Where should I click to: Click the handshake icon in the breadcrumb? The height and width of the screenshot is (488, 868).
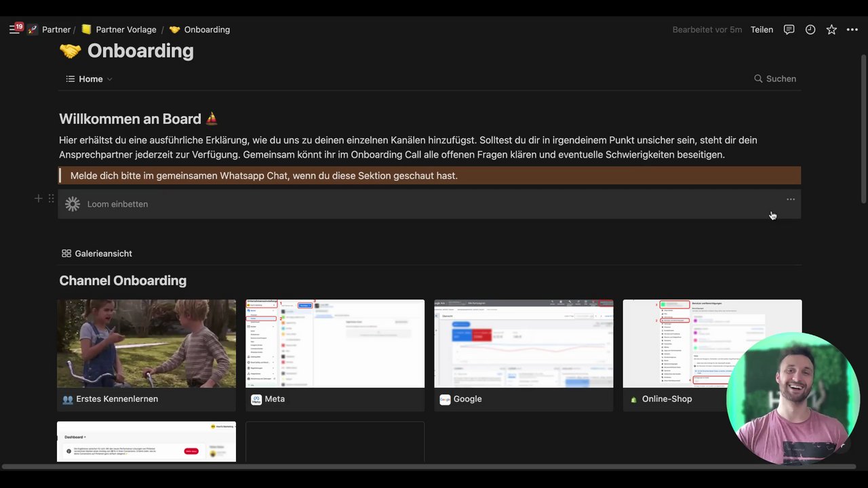tap(174, 30)
